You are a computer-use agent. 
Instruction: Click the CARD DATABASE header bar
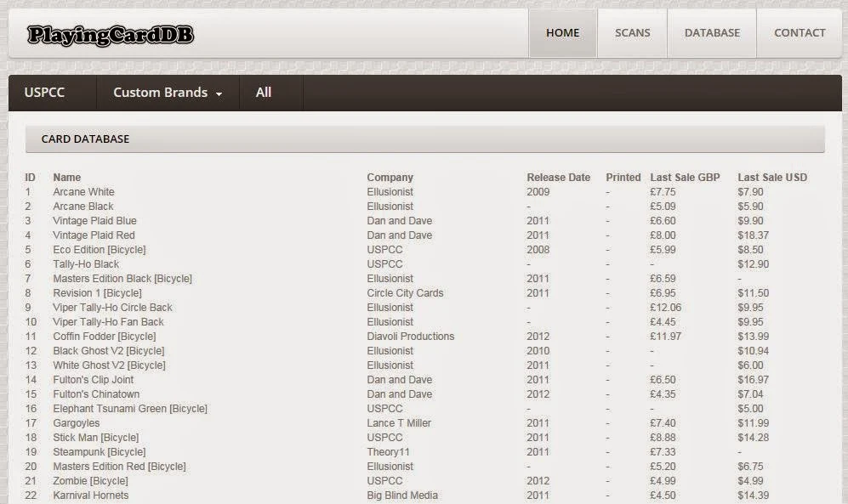[x=425, y=139]
